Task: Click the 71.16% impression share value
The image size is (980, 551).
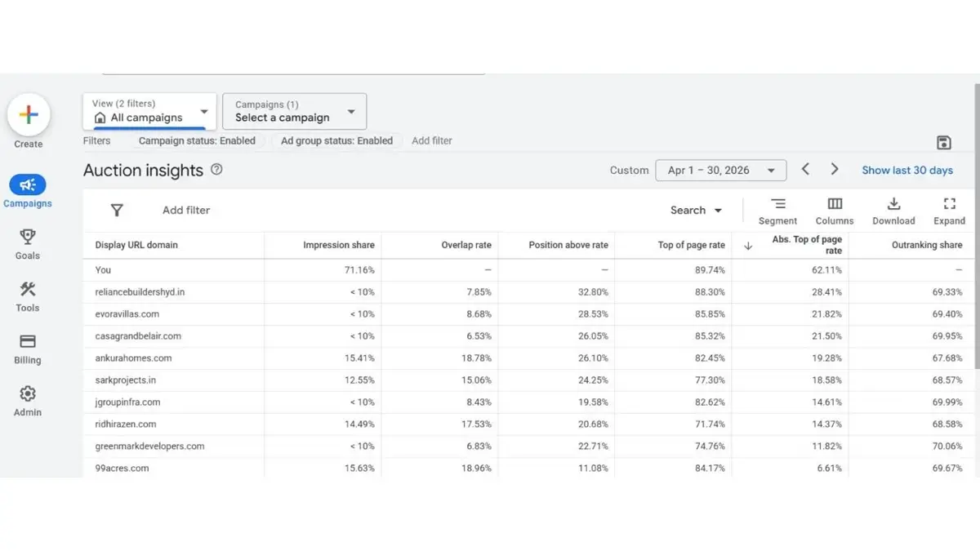Action: [360, 269]
